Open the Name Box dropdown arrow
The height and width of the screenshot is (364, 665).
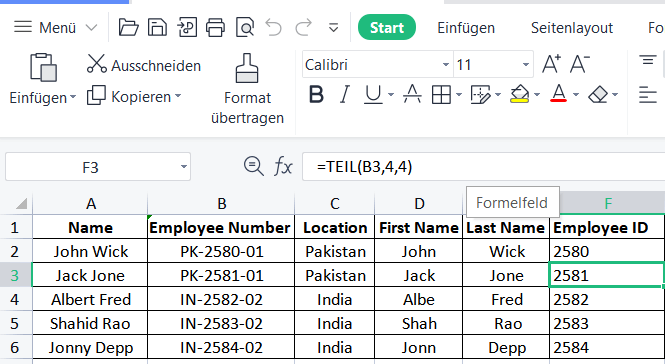point(184,167)
